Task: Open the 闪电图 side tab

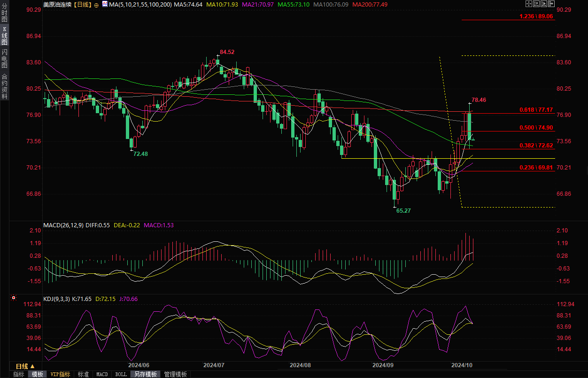Action: [5, 58]
